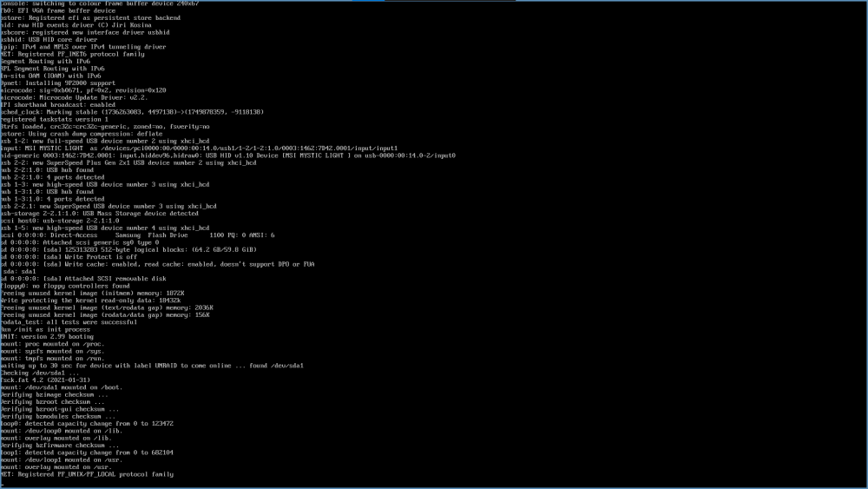Click 'Checking /dev/sda1 ...' line
This screenshot has height=489, width=868.
(40, 373)
